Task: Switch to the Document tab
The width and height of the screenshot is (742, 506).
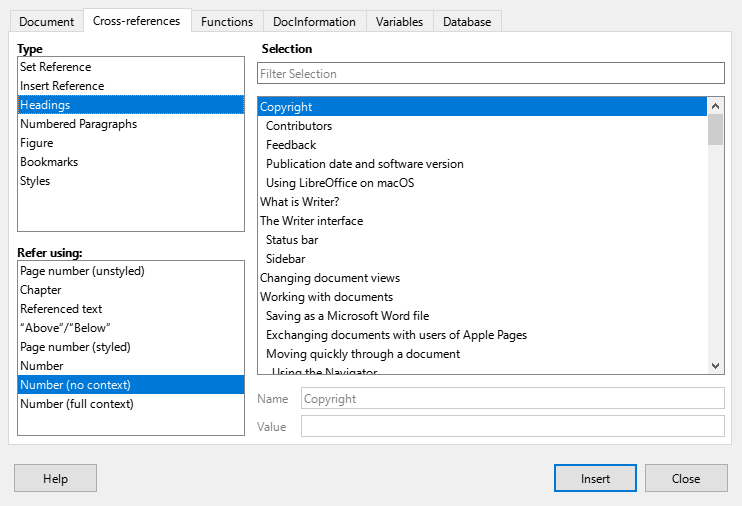Action: pos(46,22)
